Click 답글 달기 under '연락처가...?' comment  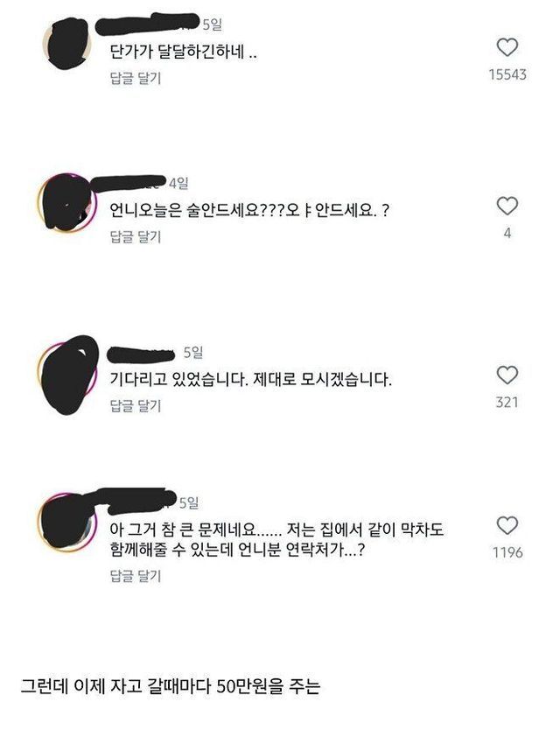coord(136,576)
